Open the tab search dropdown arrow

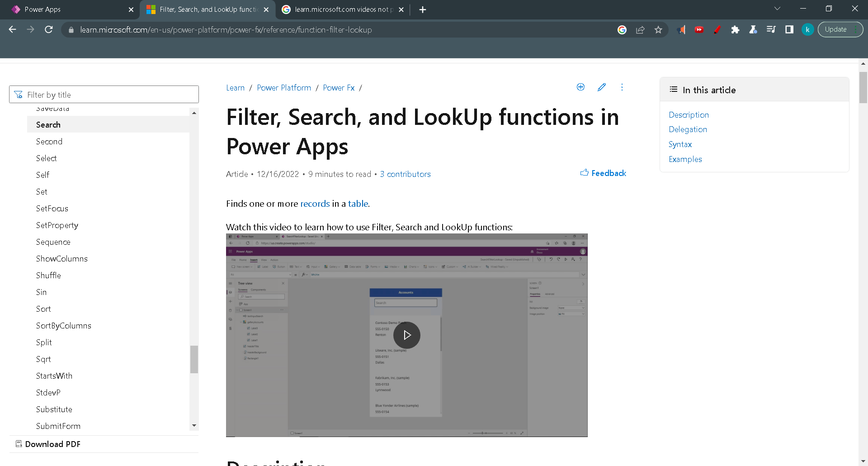[x=777, y=9]
